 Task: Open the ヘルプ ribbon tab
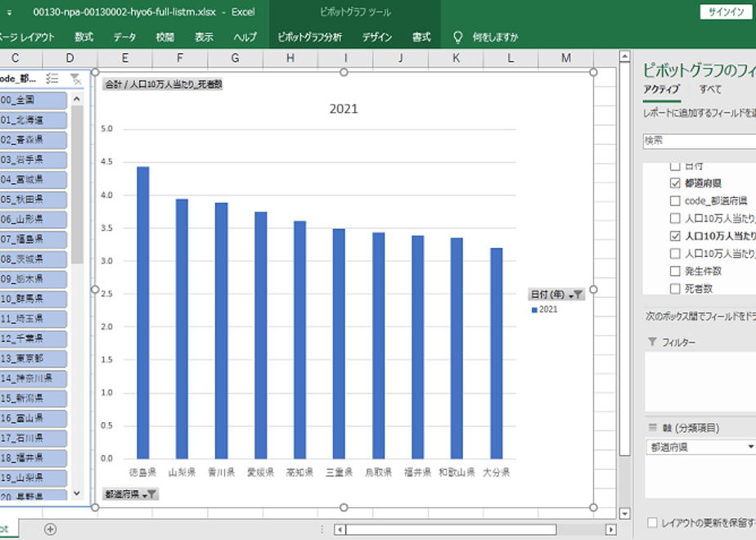(245, 37)
